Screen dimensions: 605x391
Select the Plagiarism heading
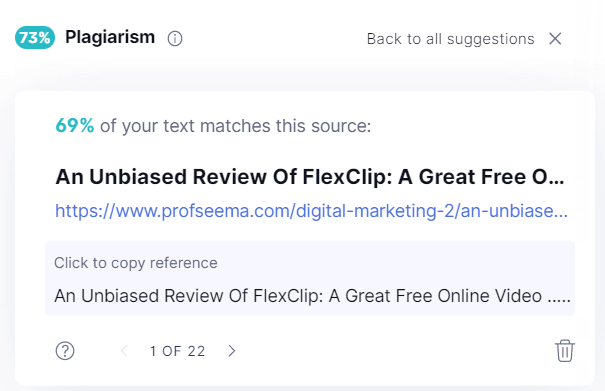[x=110, y=37]
